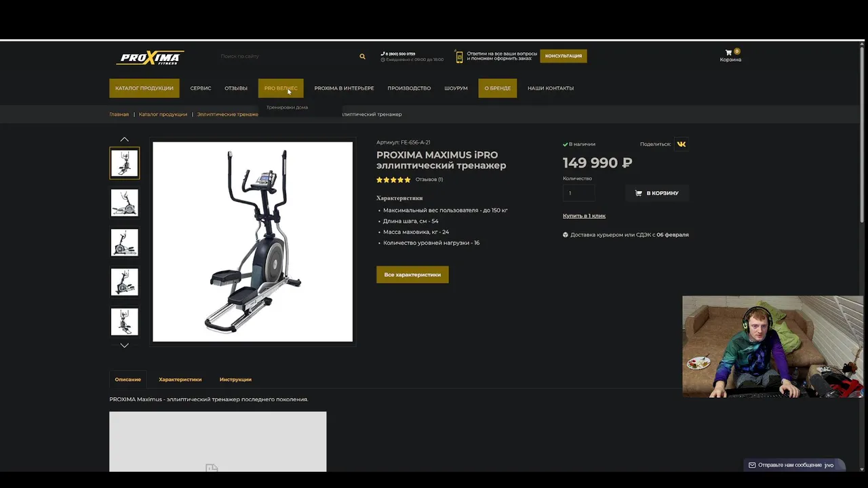
Task: Click Количество уровней нагрузки - 16 row
Action: pyautogui.click(x=431, y=243)
